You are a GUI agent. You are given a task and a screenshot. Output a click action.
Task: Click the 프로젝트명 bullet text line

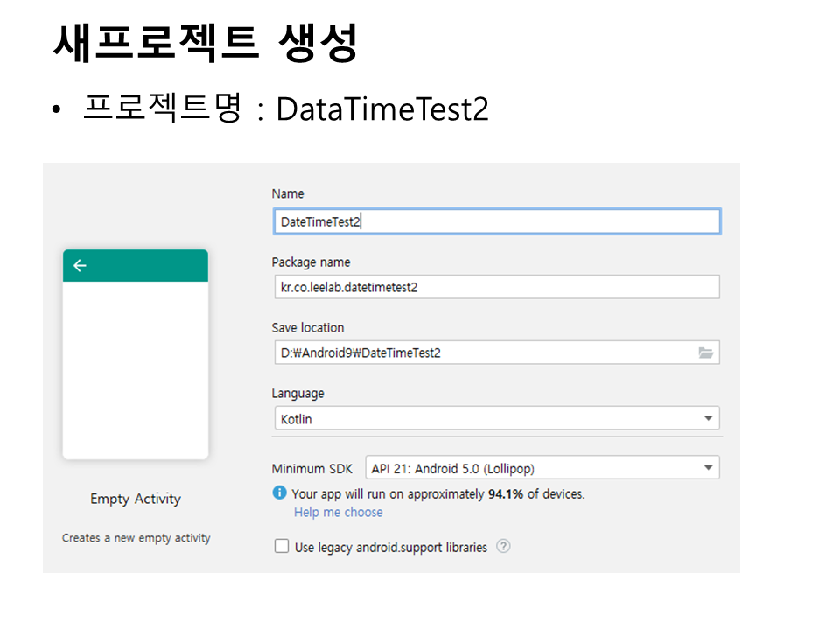284,109
